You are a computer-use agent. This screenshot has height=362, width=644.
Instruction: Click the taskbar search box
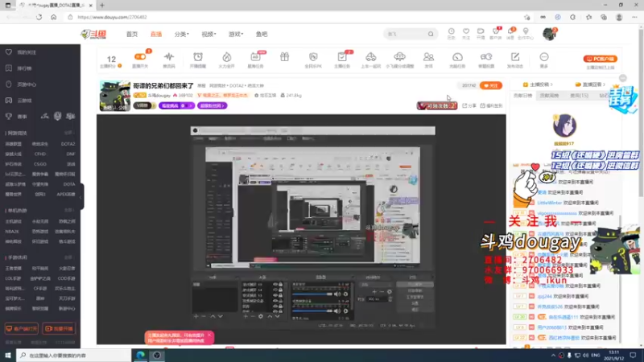coord(74,356)
